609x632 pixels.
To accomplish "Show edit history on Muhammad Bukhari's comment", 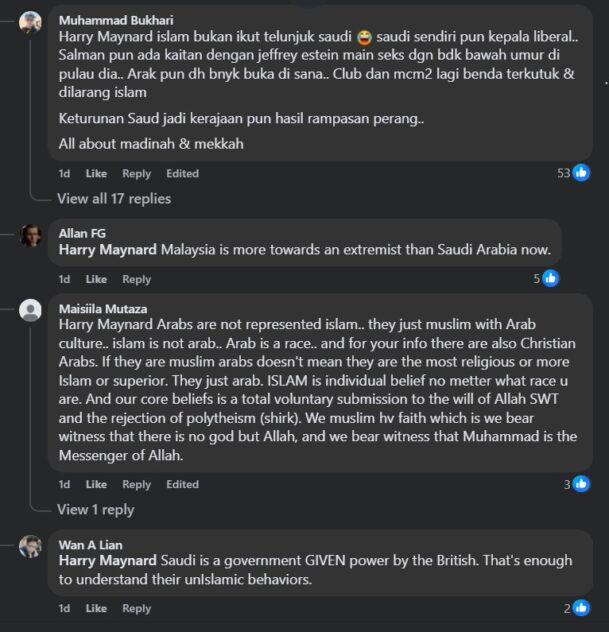I will coord(182,173).
